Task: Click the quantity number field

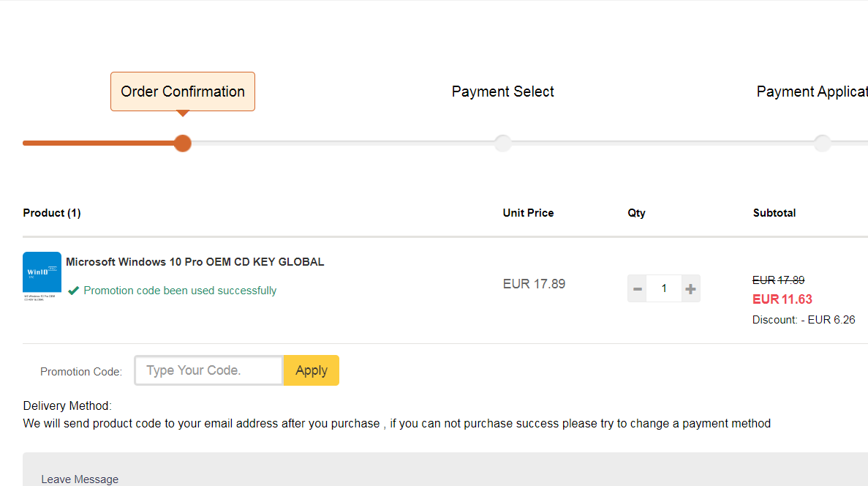Action: 664,289
